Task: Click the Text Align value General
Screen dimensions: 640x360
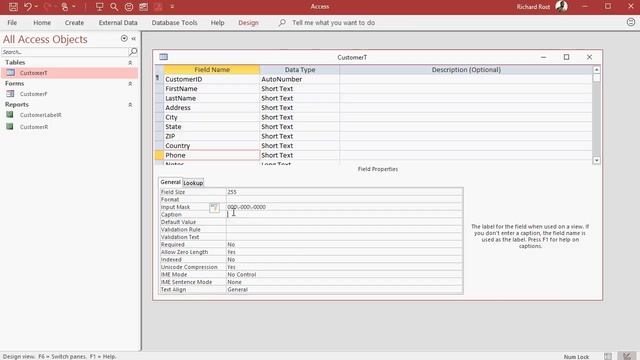Action: point(344,290)
